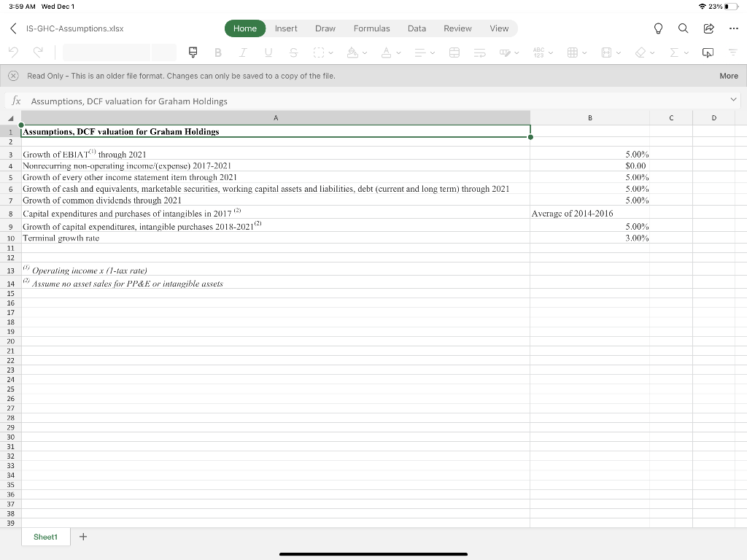The width and height of the screenshot is (747, 560).
Task: Open the insert/delete cells dropdown
Action: tap(577, 52)
